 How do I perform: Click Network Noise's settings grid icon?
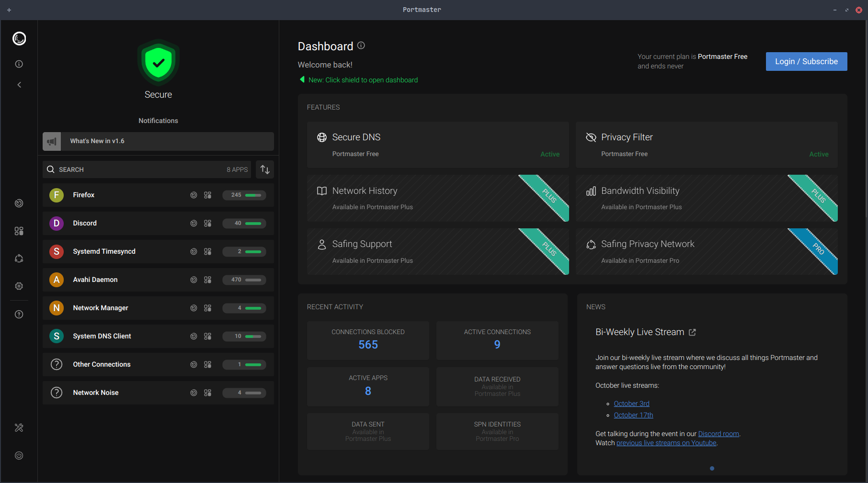[208, 393]
